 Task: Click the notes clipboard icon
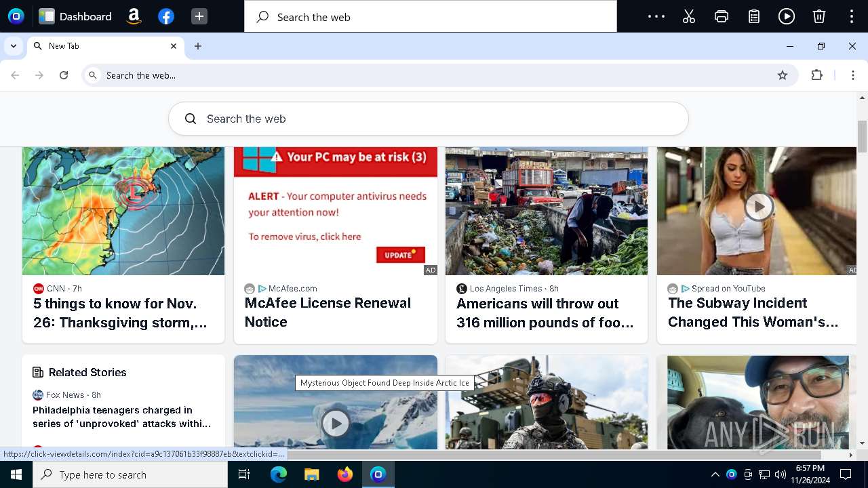click(x=754, y=16)
